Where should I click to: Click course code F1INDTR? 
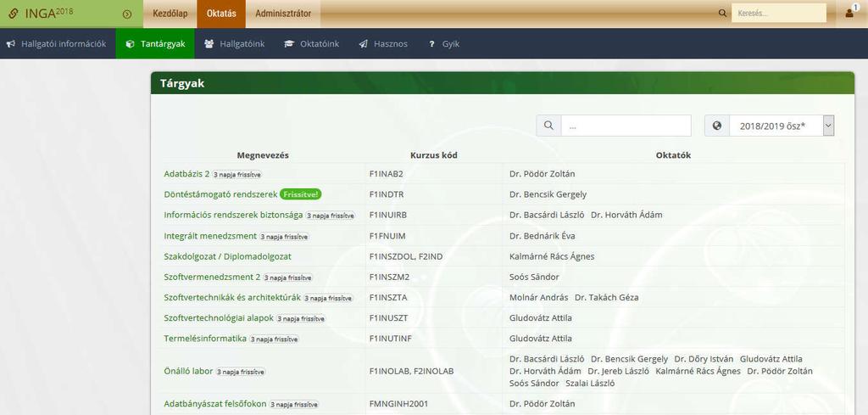pyautogui.click(x=388, y=194)
